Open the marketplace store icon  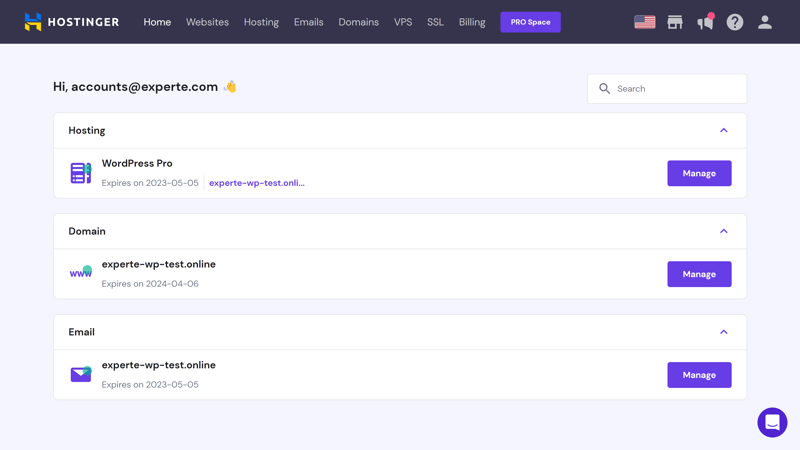point(675,22)
